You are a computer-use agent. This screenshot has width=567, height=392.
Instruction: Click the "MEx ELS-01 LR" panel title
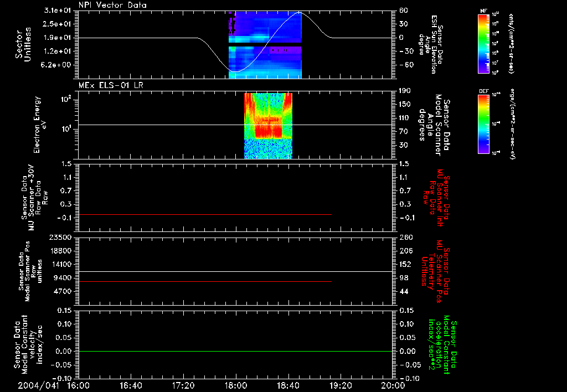click(x=111, y=85)
